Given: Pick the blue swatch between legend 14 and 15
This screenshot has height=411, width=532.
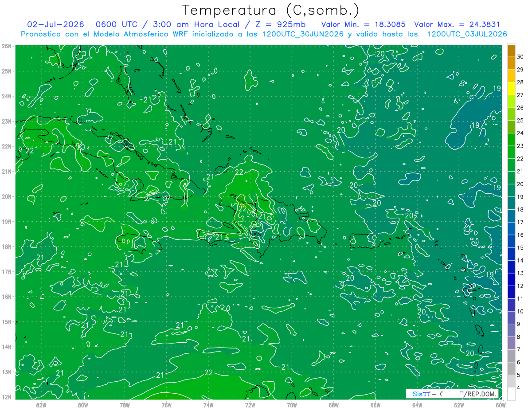Looking at the screenshot, I should pyautogui.click(x=511, y=254).
